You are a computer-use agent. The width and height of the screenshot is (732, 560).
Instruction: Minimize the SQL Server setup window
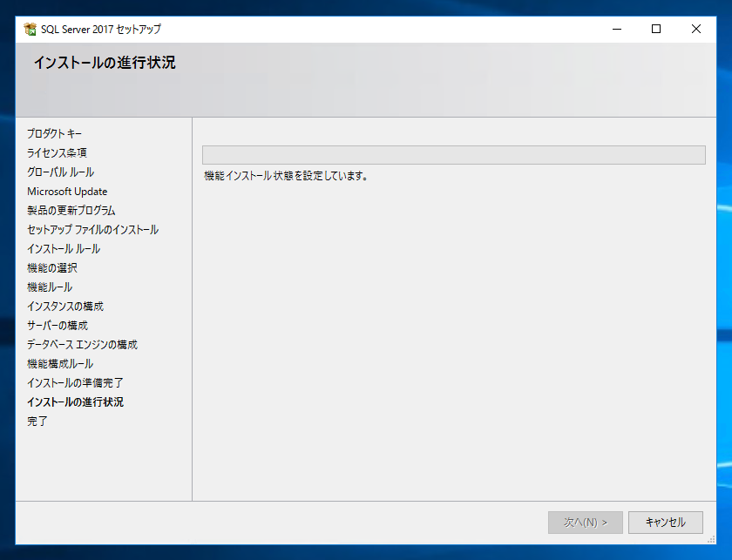(617, 29)
